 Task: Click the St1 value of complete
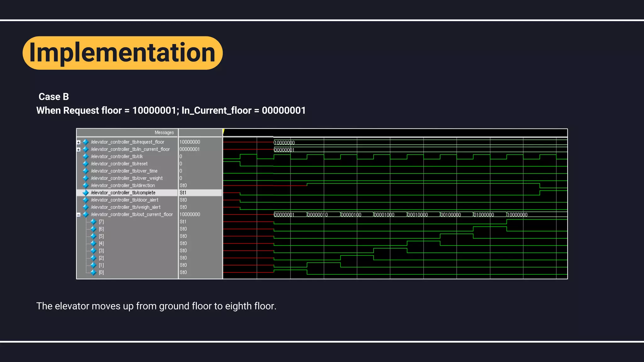(183, 193)
